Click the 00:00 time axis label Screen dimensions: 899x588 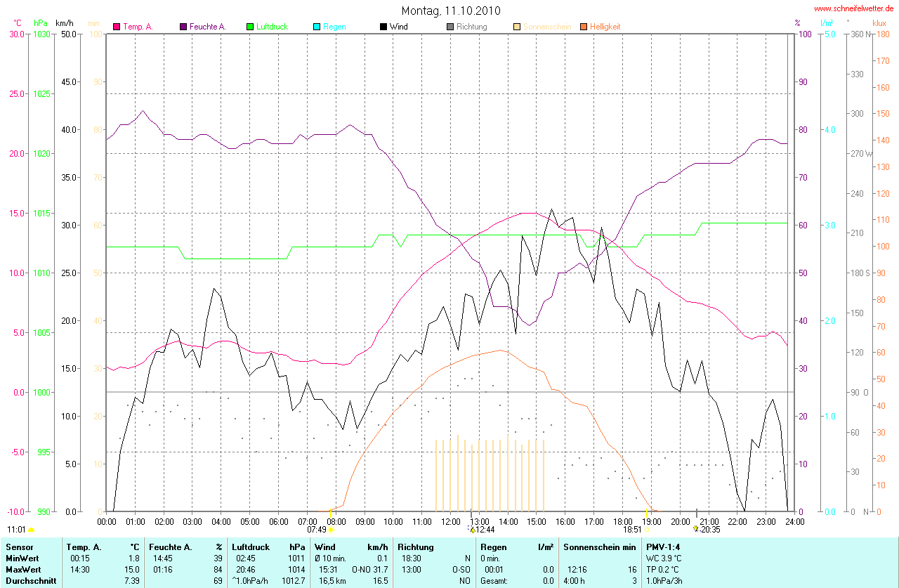(x=106, y=521)
